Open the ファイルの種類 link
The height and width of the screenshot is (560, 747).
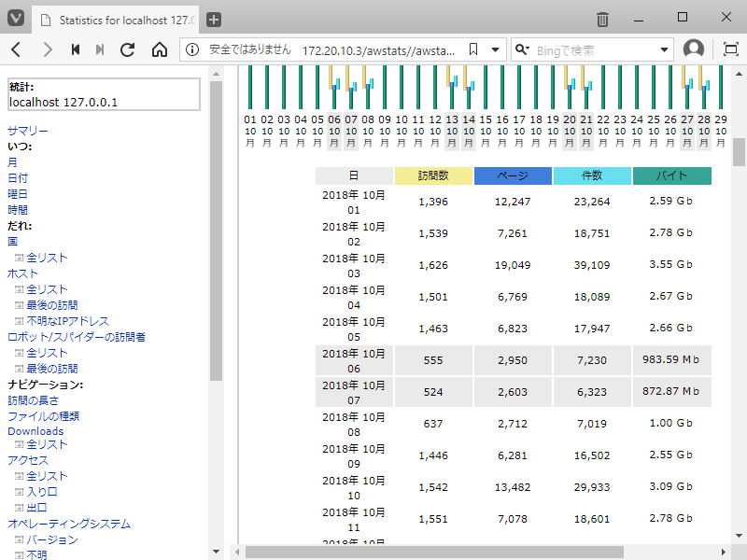(x=43, y=415)
